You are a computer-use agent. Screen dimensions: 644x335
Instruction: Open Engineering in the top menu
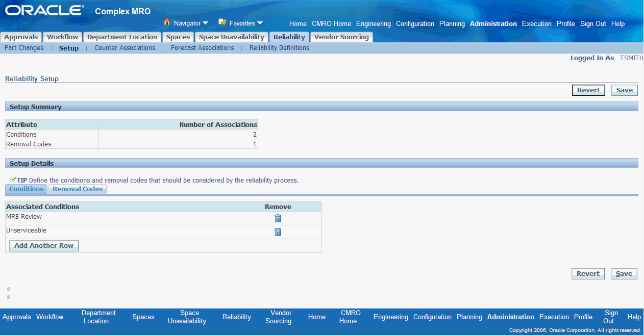pyautogui.click(x=374, y=24)
